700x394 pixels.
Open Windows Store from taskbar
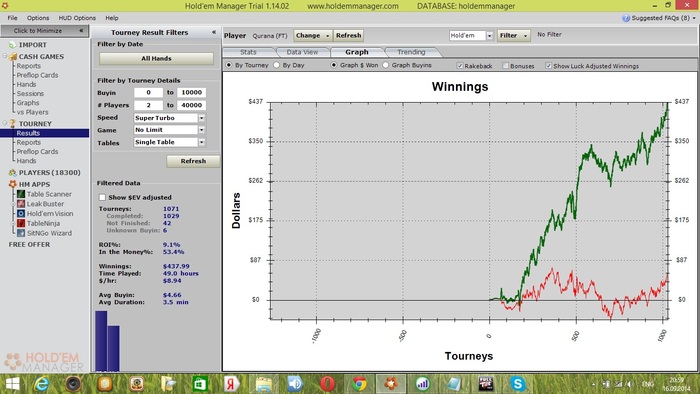[200, 384]
